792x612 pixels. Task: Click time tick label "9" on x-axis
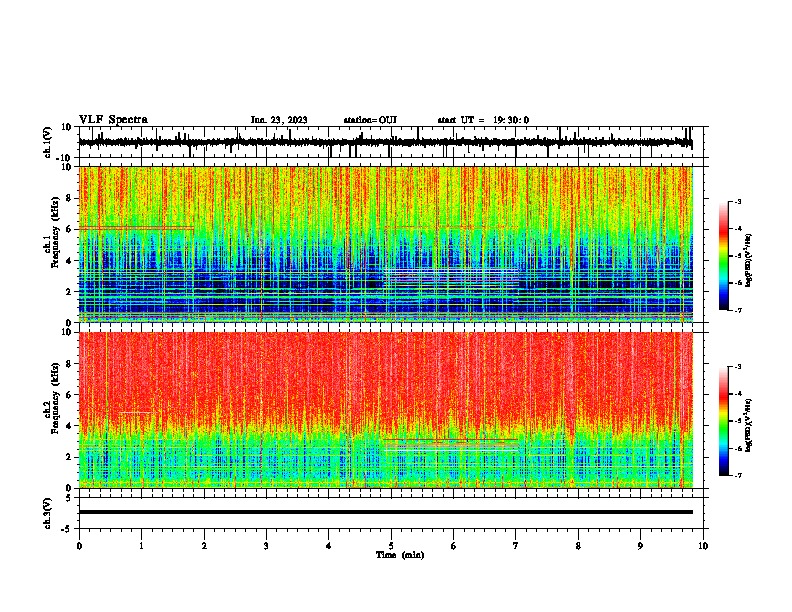pos(640,546)
